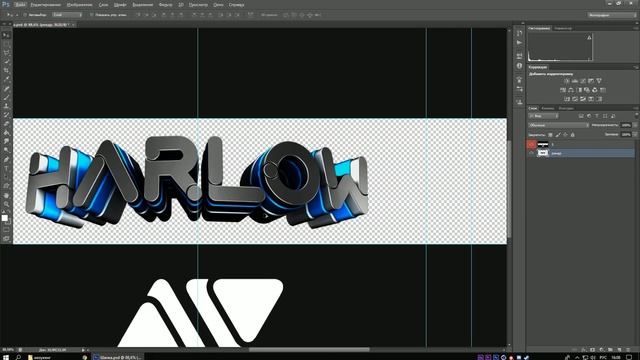Open the Windows Start menu
640x360 pixels.
coord(6,357)
